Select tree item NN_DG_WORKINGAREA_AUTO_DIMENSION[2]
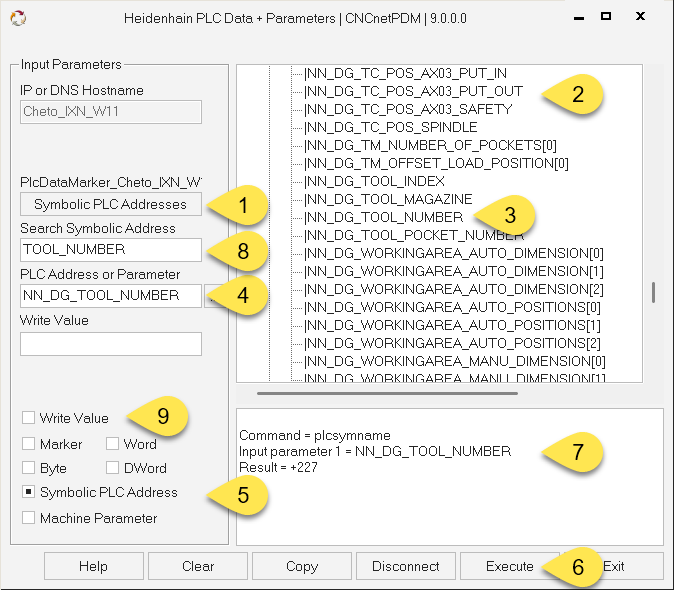674x590 pixels. [454, 290]
